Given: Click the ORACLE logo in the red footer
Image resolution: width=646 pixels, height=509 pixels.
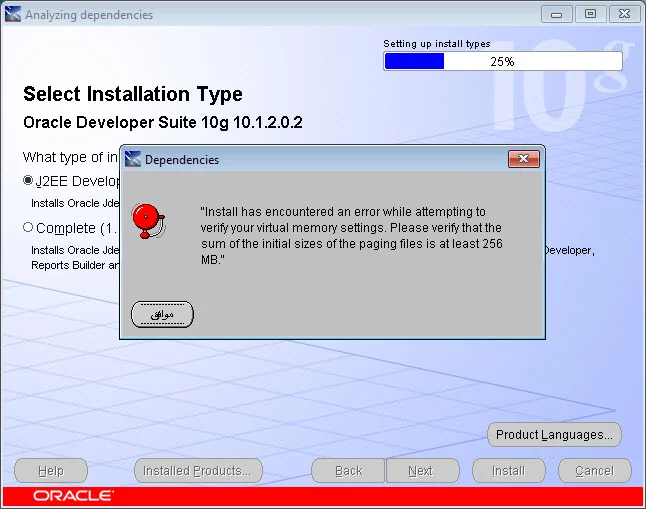Looking at the screenshot, I should click(x=73, y=496).
